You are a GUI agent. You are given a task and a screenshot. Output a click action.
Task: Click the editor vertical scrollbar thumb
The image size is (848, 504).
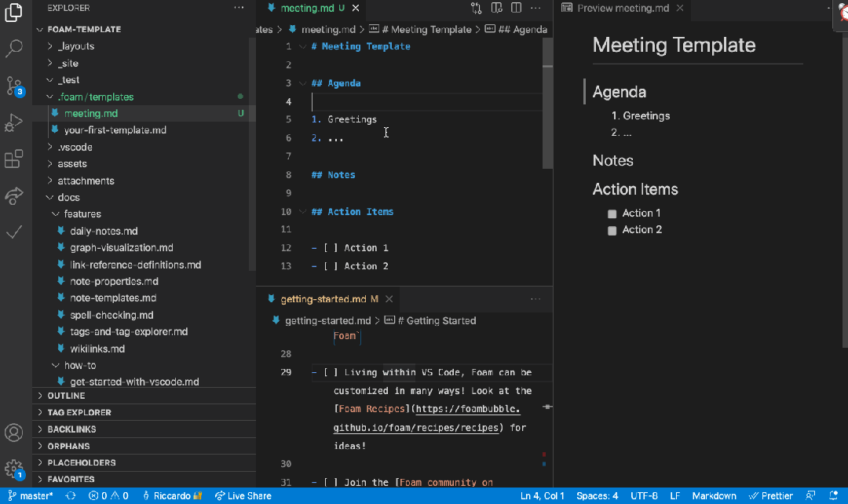547,103
